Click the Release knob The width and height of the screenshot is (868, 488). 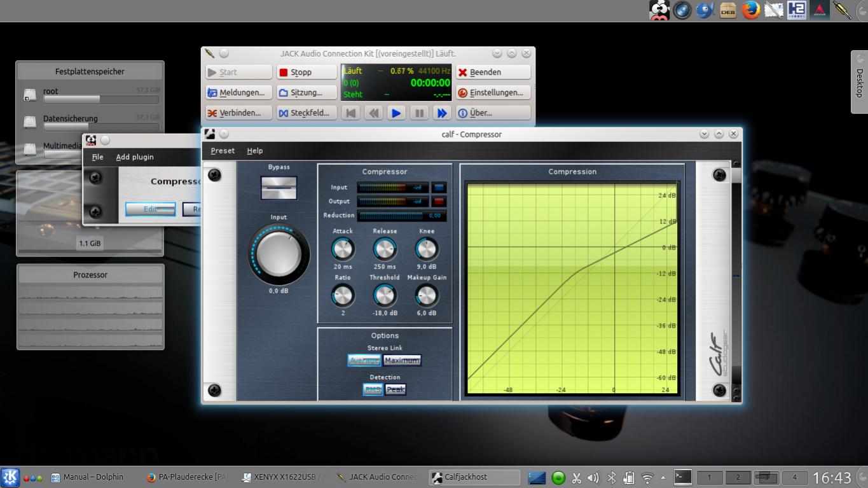[385, 249]
